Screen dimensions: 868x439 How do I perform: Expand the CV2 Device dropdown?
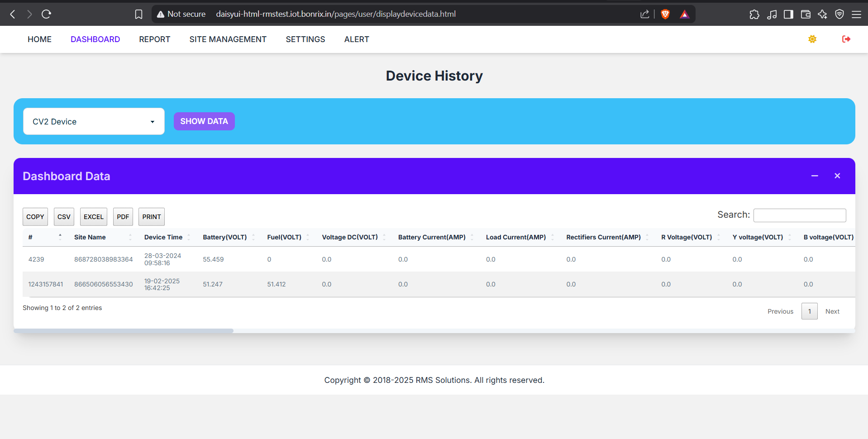tap(94, 121)
